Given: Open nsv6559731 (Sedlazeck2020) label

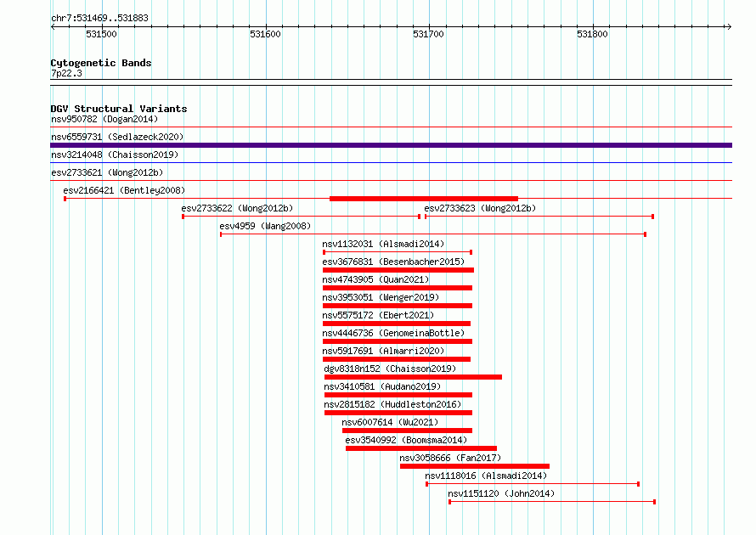Looking at the screenshot, I should click(x=117, y=137).
